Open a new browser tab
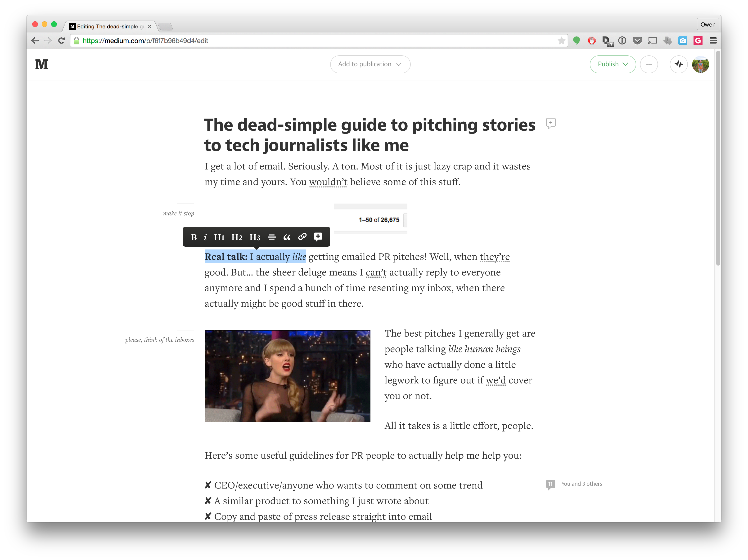Screen dimensions: 748x560 tap(165, 26)
